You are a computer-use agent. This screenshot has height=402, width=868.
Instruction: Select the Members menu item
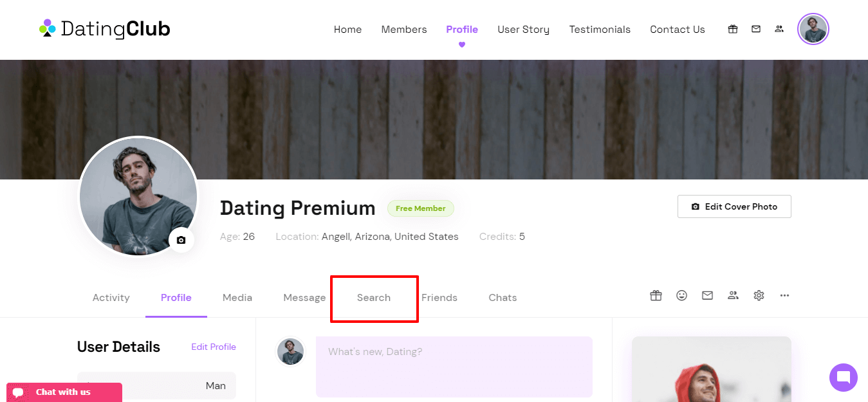click(x=404, y=30)
